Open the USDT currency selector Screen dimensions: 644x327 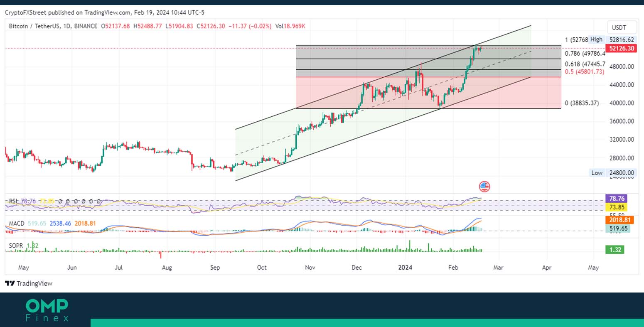622,28
